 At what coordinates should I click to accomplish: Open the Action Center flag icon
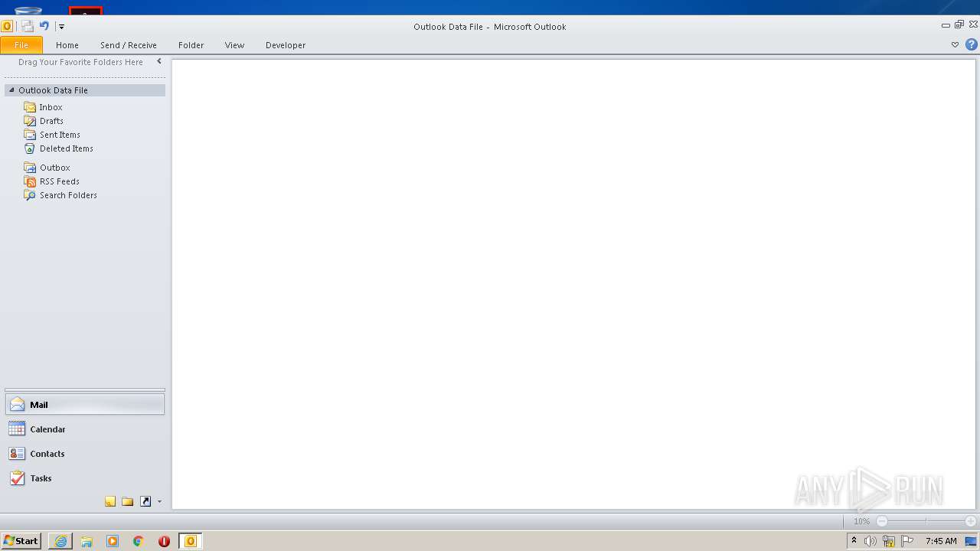[x=907, y=541]
